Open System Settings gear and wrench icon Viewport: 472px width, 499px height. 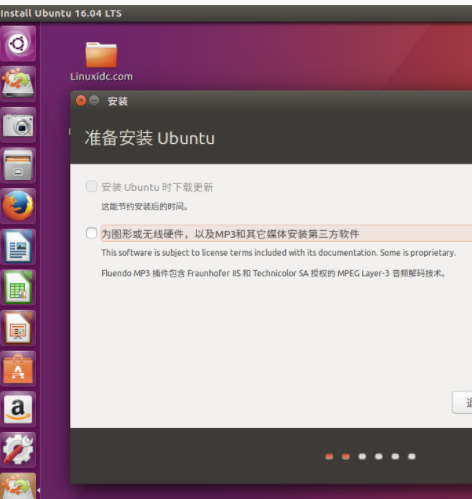click(x=18, y=450)
